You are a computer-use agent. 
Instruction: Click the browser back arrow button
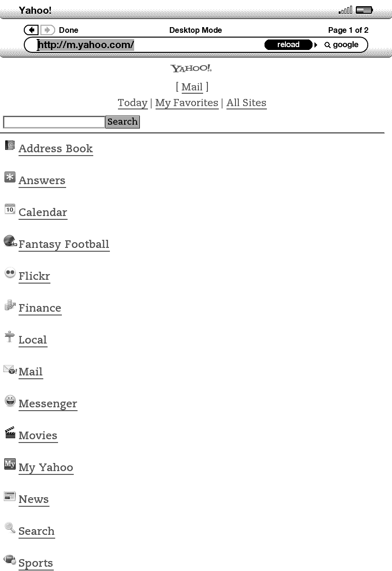pos(31,30)
